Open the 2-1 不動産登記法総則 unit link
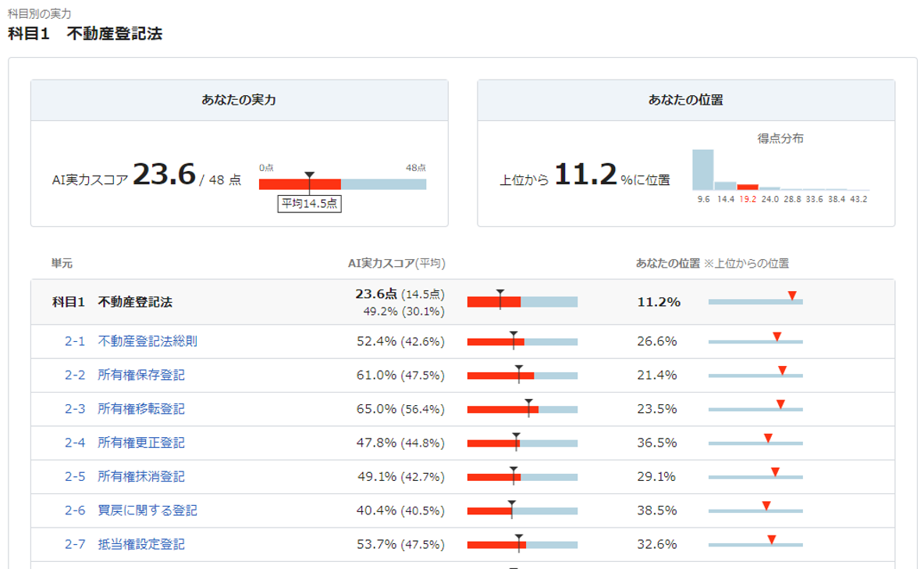The width and height of the screenshot is (924, 569). pyautogui.click(x=131, y=341)
